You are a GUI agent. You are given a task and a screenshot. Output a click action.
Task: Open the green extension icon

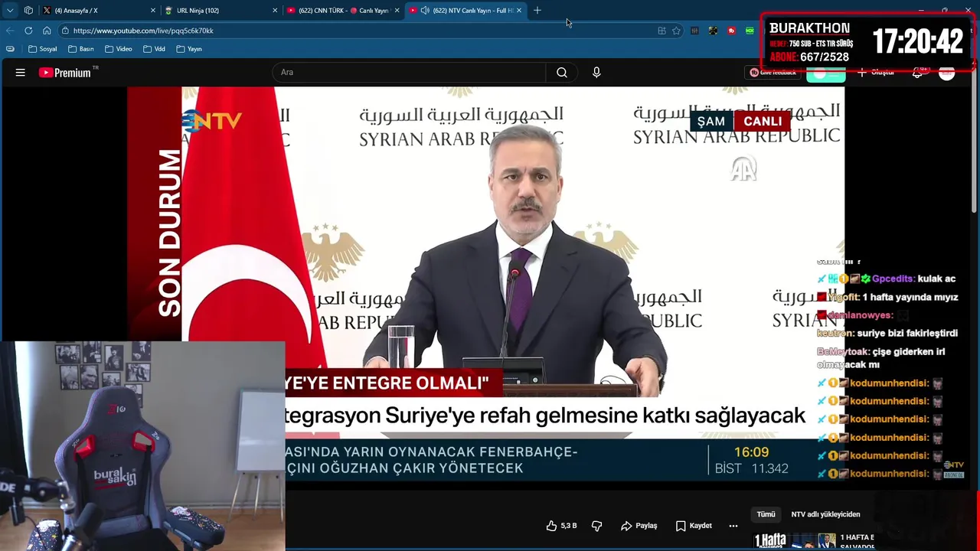(750, 31)
